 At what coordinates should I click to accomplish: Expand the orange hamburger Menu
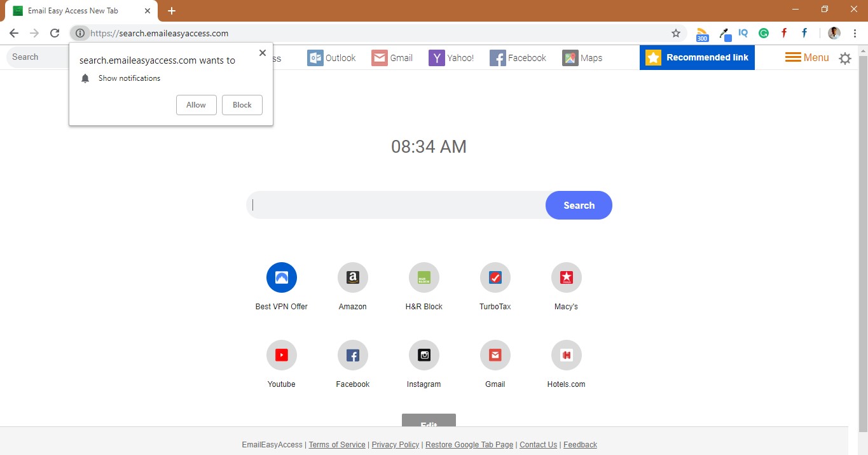click(806, 57)
